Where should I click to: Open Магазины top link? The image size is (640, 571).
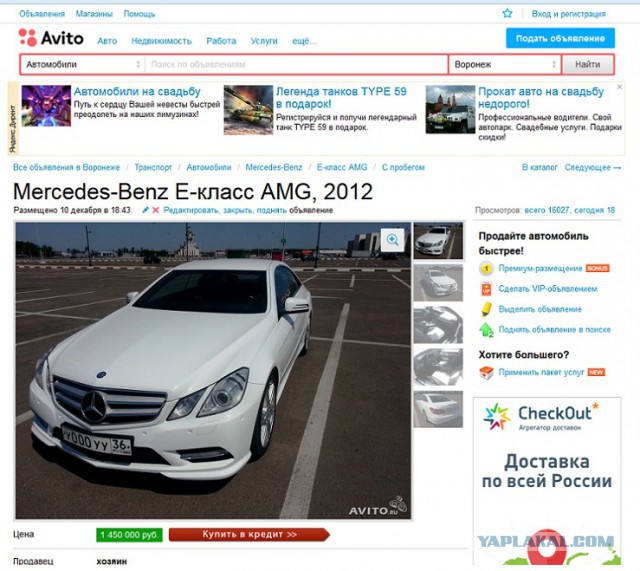click(x=94, y=14)
